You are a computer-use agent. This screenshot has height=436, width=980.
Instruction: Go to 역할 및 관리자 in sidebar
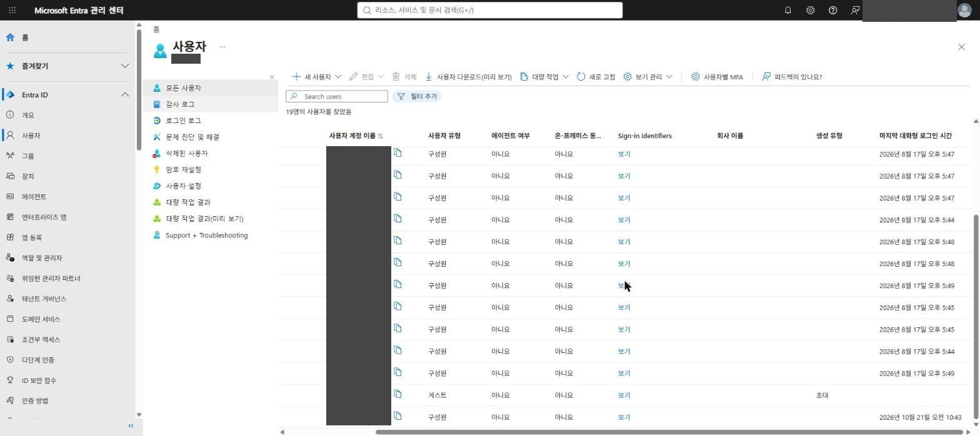(x=42, y=257)
